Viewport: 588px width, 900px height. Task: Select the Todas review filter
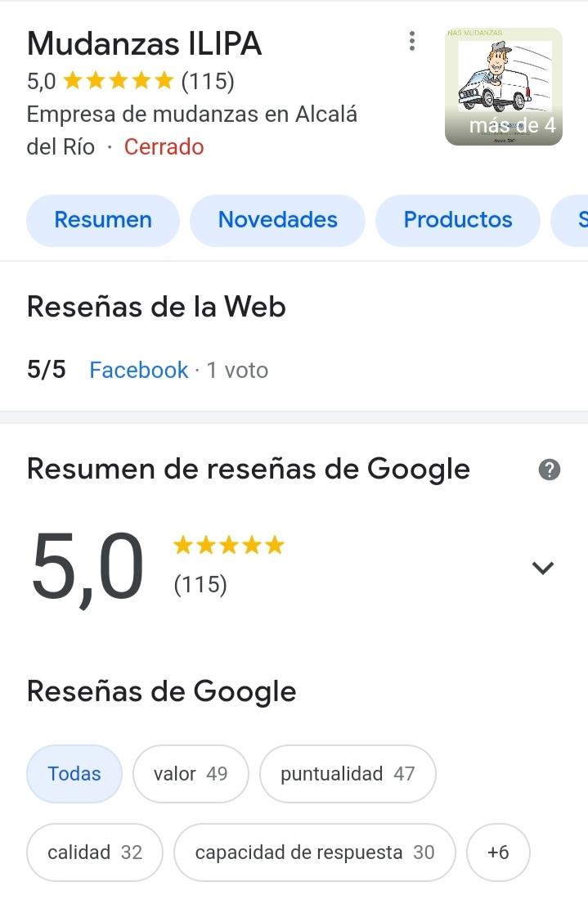click(x=74, y=774)
